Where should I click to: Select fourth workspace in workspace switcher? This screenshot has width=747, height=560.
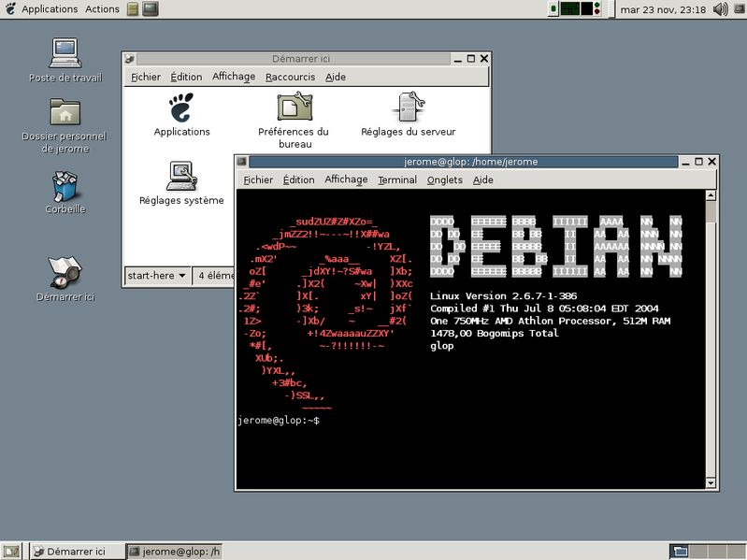click(737, 552)
